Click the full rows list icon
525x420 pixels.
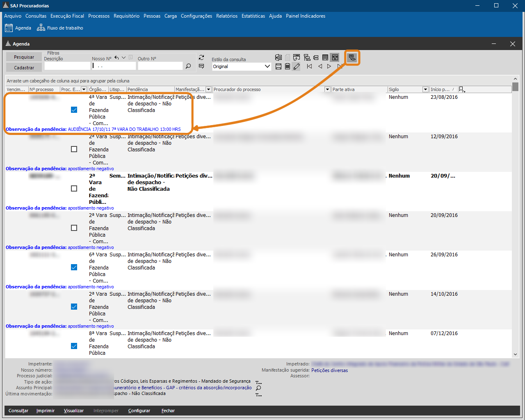[325, 57]
